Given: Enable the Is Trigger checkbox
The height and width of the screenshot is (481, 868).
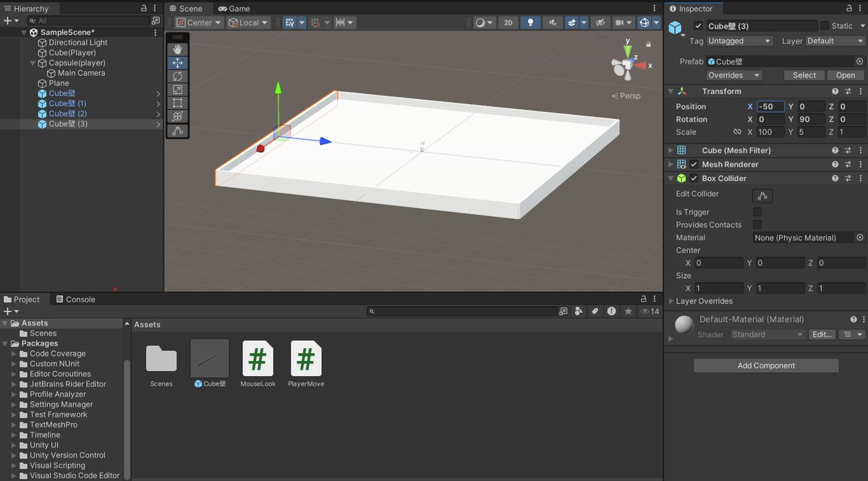Looking at the screenshot, I should point(757,212).
